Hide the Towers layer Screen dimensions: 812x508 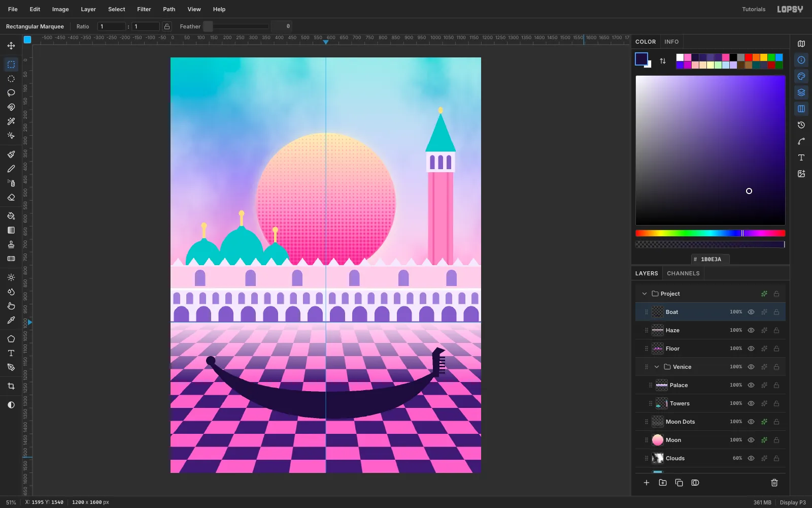751,403
